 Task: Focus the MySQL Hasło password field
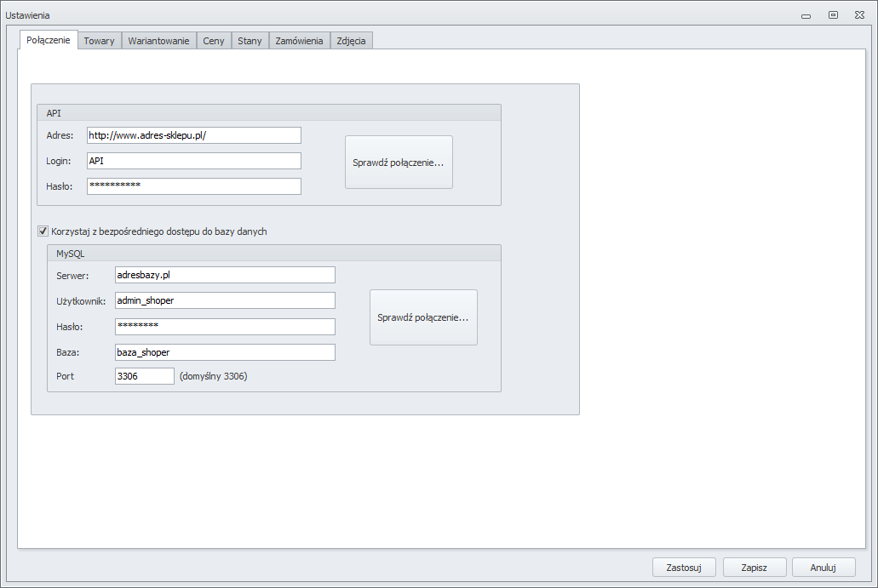[225, 327]
